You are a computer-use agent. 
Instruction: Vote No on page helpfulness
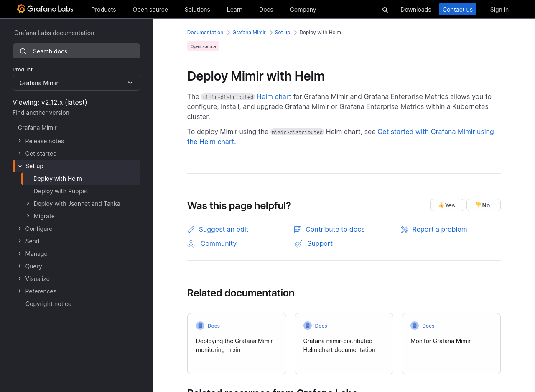coord(483,205)
